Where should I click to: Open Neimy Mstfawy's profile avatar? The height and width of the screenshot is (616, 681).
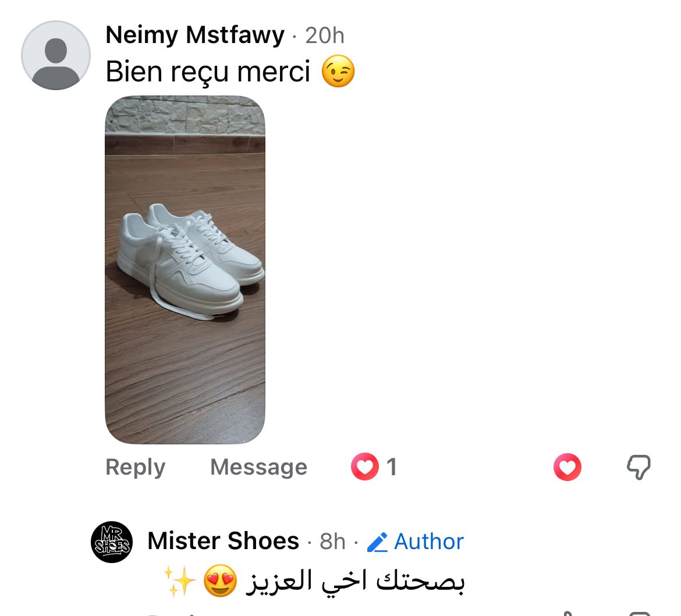[56, 56]
